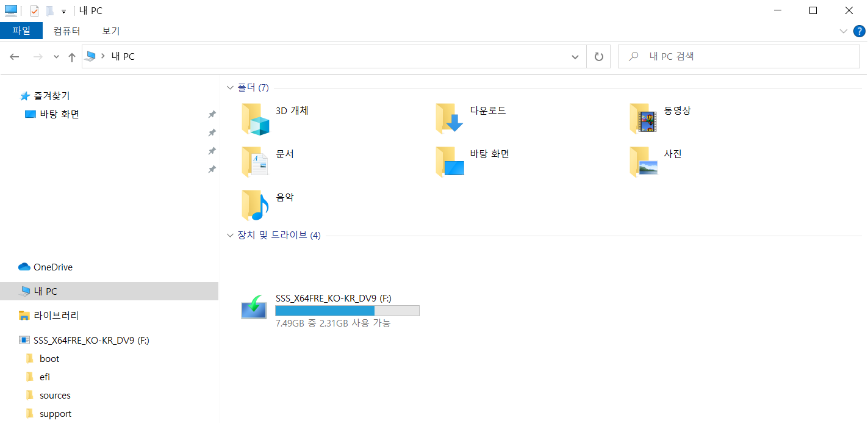868x423 pixels.
Task: Select the 다운로드 folder icon
Action: point(450,119)
